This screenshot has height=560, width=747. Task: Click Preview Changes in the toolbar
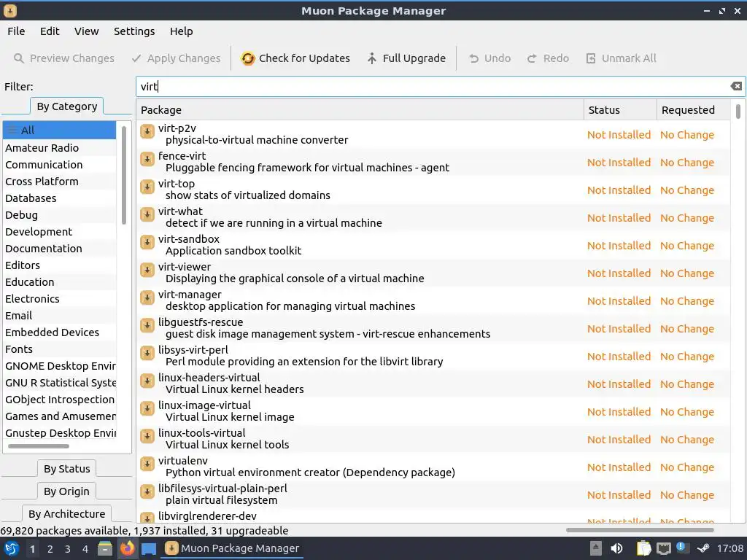tap(64, 58)
